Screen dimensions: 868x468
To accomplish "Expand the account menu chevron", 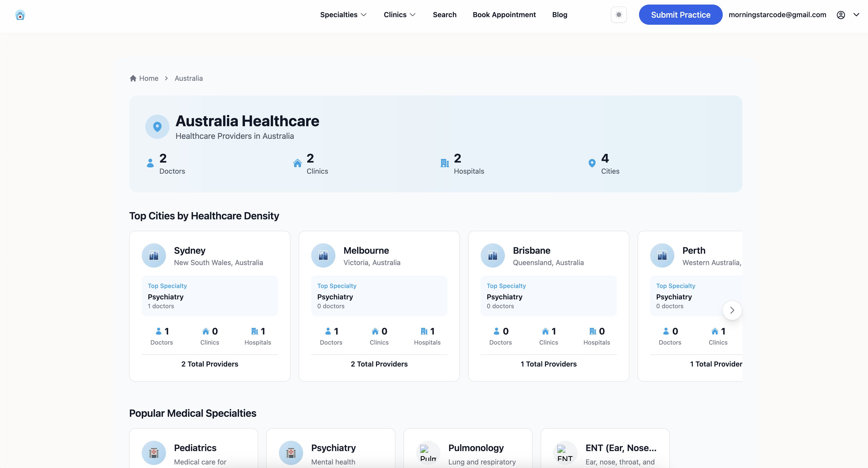I will (x=856, y=15).
